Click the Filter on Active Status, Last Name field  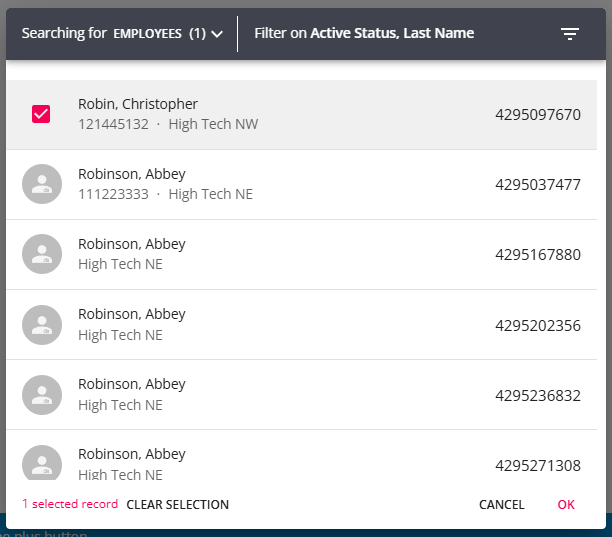point(364,33)
